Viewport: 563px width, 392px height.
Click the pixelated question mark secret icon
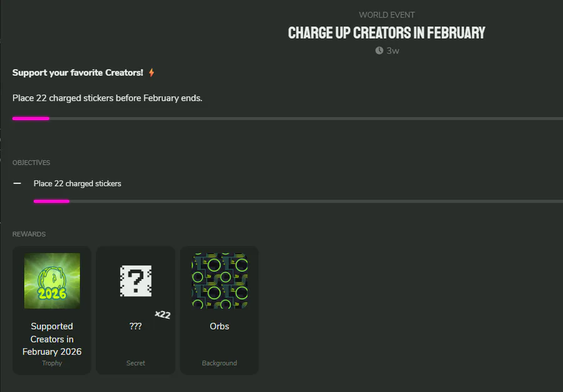pos(136,281)
